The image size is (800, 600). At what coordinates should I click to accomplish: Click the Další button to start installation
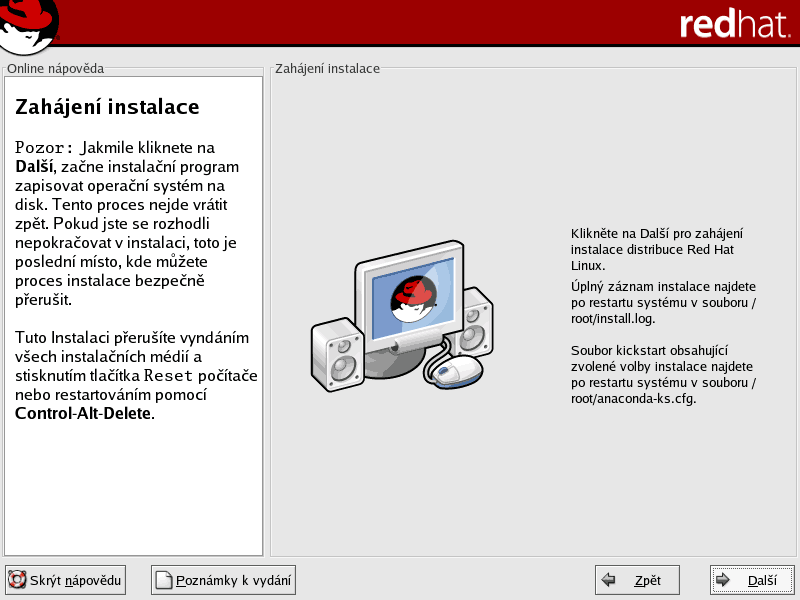tap(752, 580)
